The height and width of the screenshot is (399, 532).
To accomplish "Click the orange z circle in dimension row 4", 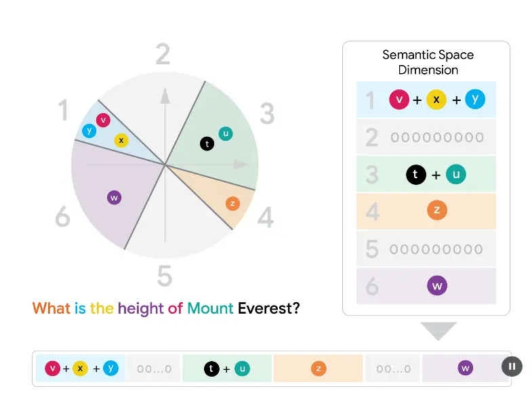I will pyautogui.click(x=437, y=211).
